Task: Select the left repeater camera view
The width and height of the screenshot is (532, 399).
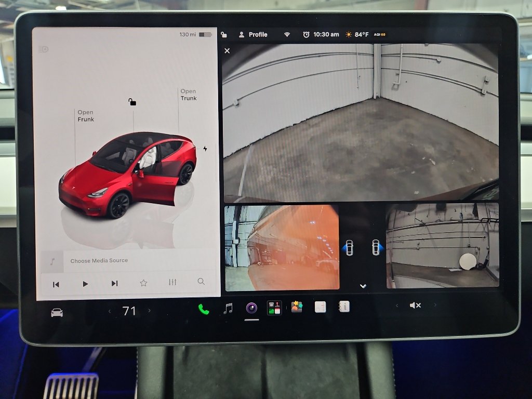Action: (282, 248)
